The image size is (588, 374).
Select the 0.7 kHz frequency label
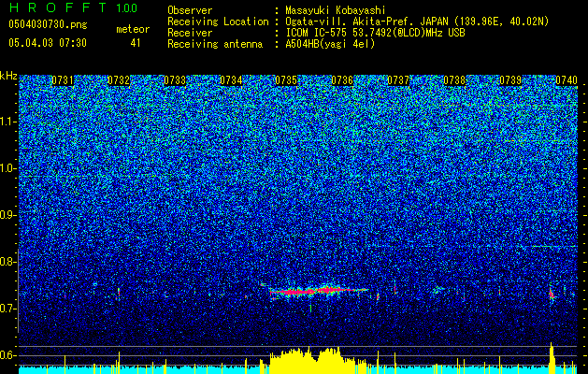click(8, 309)
